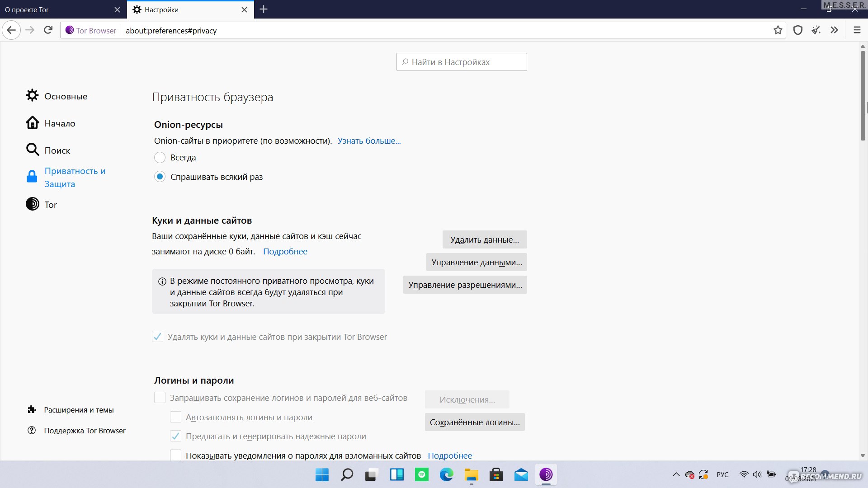Click Управление данными expander button
Screen dimensions: 868x488
coord(476,262)
